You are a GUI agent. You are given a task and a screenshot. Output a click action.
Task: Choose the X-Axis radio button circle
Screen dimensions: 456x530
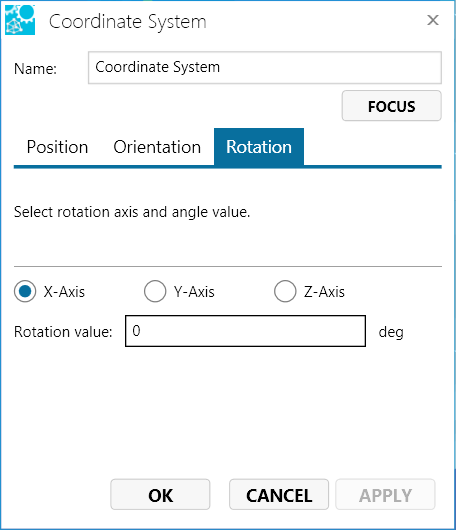point(25,291)
